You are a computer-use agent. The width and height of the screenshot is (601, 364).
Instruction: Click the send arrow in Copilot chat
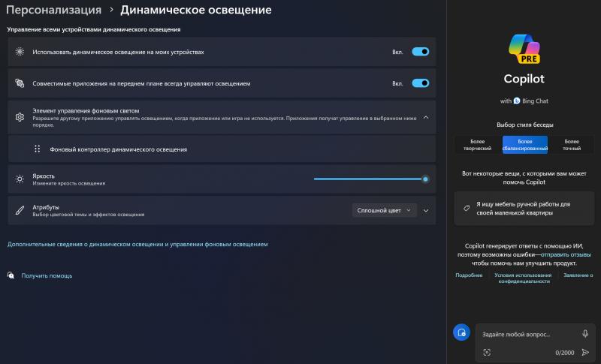pyautogui.click(x=585, y=352)
